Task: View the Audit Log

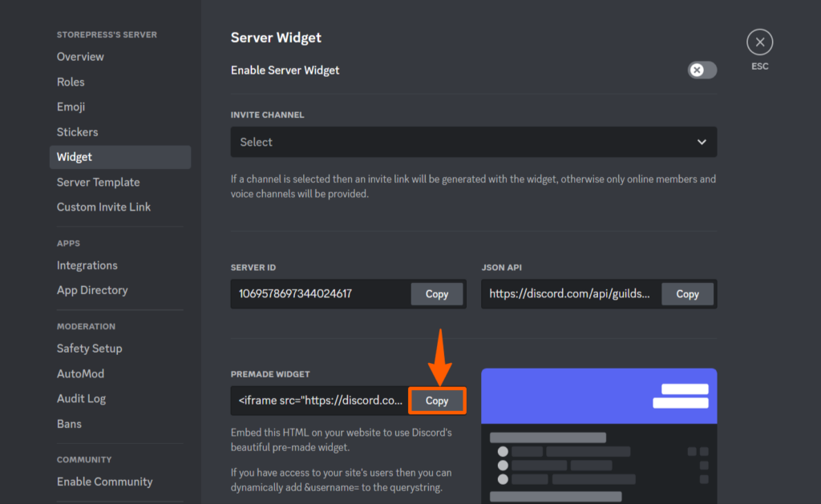Action: click(81, 399)
